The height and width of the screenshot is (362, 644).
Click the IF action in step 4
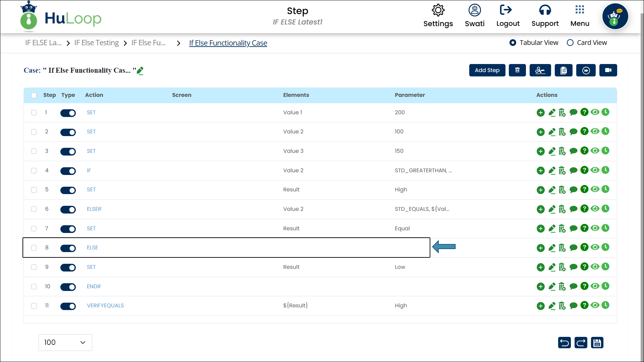89,170
